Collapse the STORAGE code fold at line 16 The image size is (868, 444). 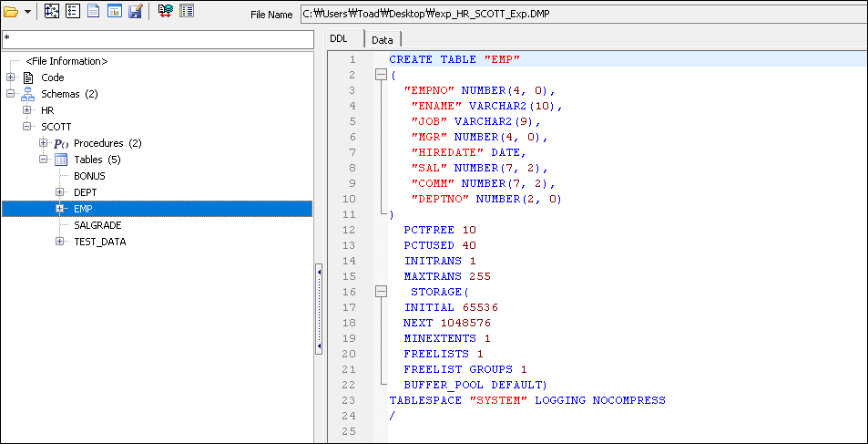381,292
